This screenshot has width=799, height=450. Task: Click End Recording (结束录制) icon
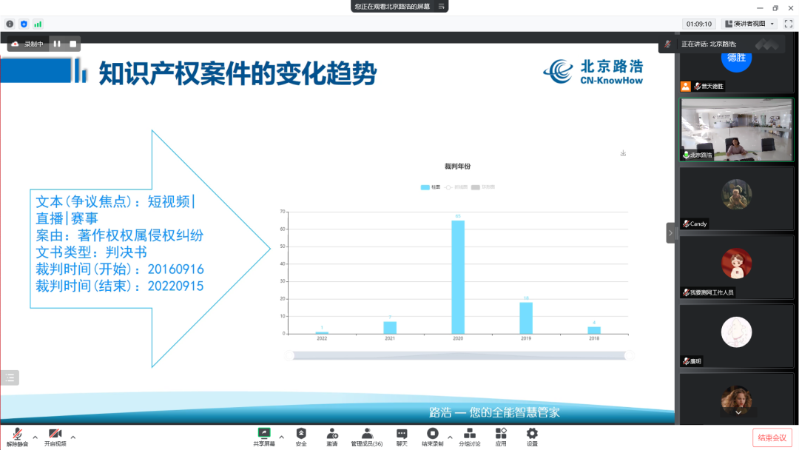[433, 433]
